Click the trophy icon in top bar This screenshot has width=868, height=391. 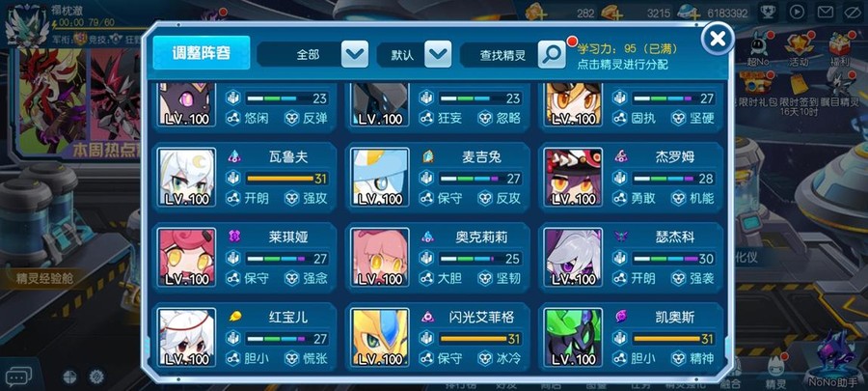coord(768,11)
